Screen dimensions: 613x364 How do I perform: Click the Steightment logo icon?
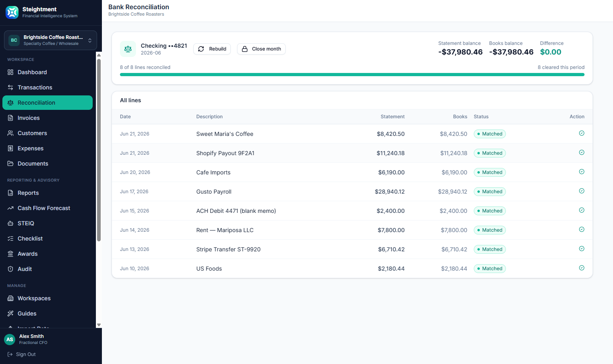12,12
